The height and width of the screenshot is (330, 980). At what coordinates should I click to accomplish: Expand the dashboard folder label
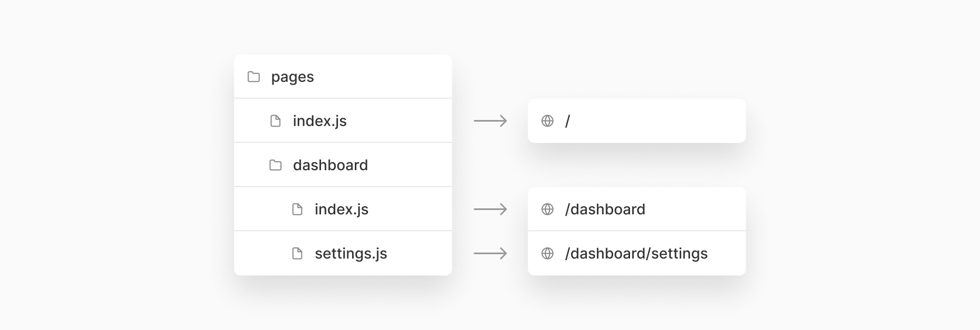pos(330,165)
